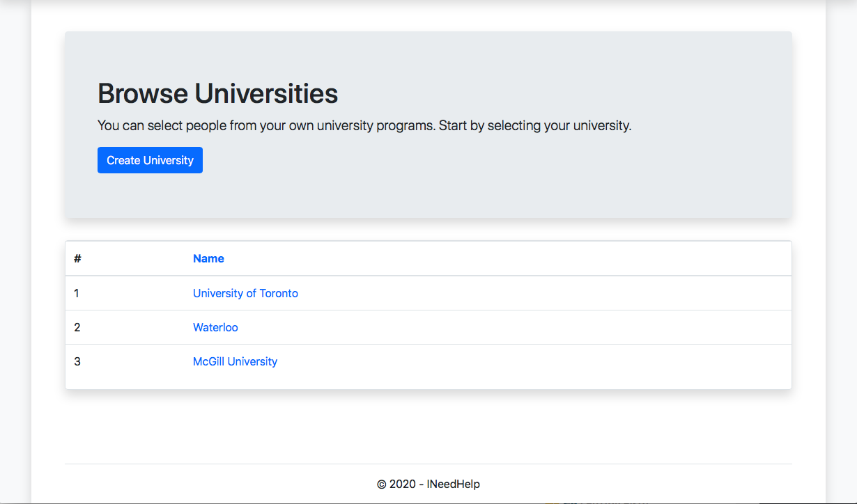Image resolution: width=857 pixels, height=504 pixels.
Task: Click the Browse Universities heading
Action: (217, 93)
